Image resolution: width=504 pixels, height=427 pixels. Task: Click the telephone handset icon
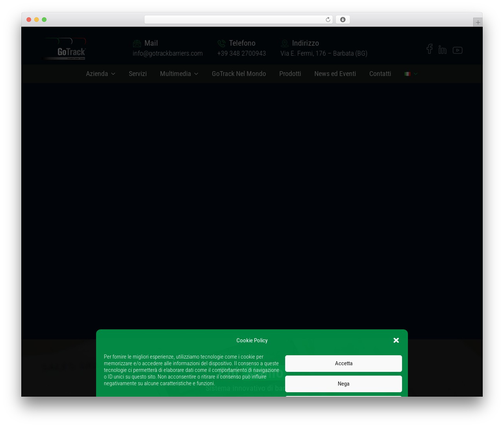pyautogui.click(x=222, y=43)
